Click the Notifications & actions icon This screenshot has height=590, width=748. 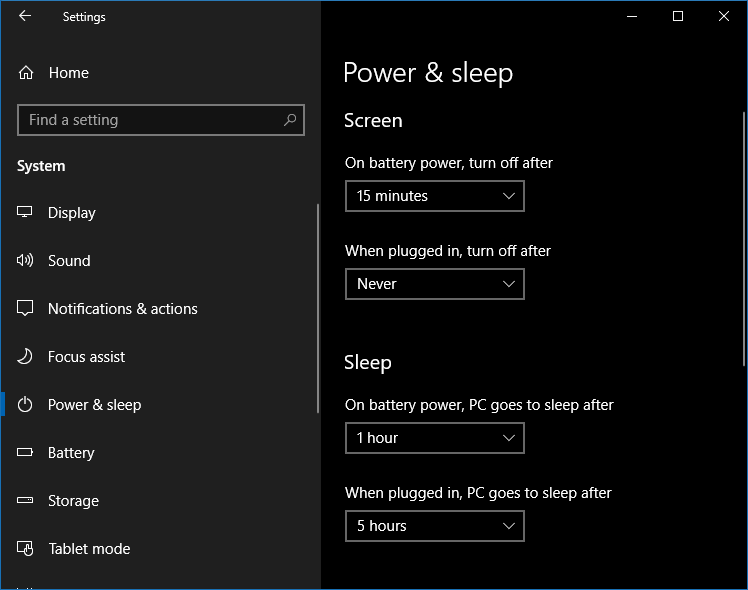click(25, 308)
